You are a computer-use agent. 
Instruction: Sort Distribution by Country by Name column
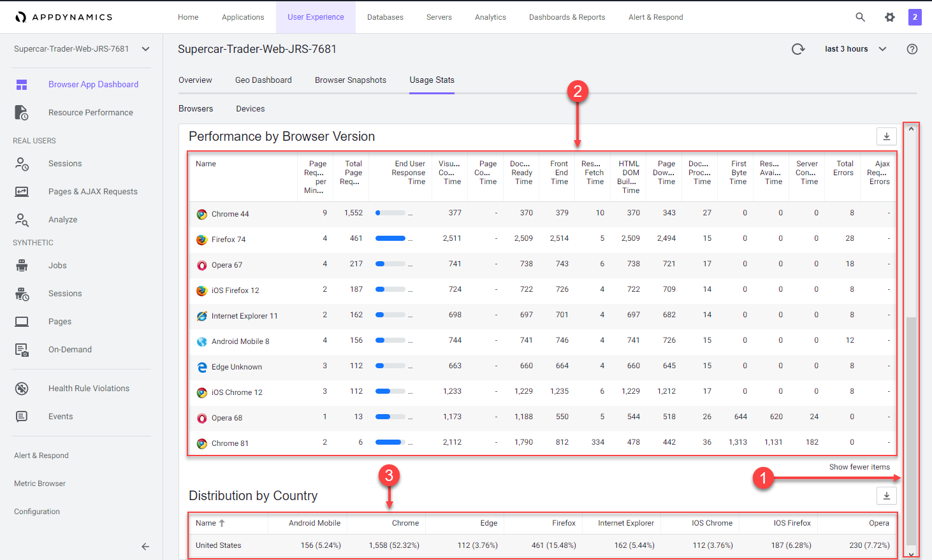click(x=210, y=523)
